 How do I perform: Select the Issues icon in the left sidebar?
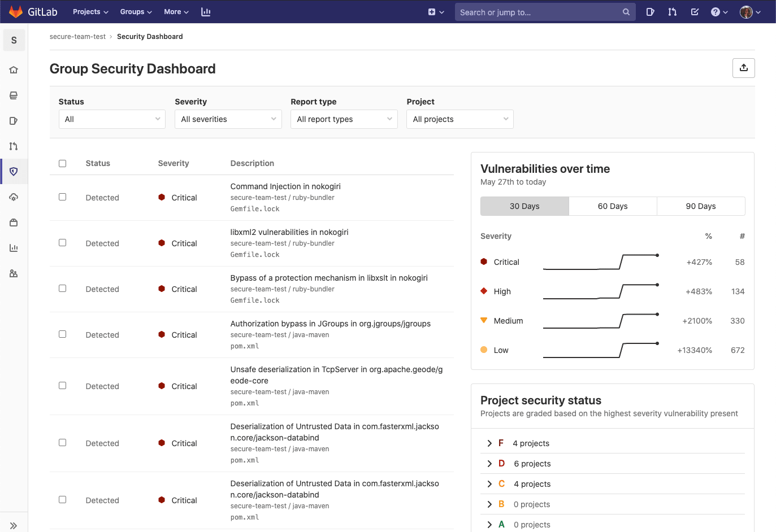pyautogui.click(x=14, y=120)
